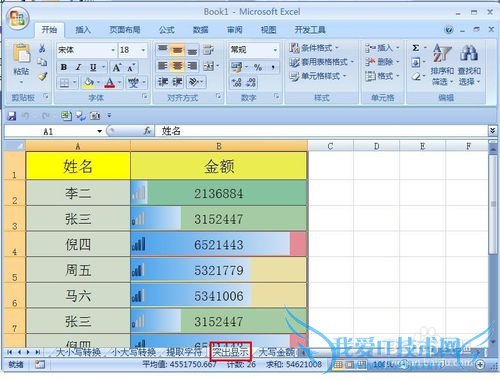Click the 插入 button in cells group
This screenshot has width=500, height=380.
(x=382, y=48)
